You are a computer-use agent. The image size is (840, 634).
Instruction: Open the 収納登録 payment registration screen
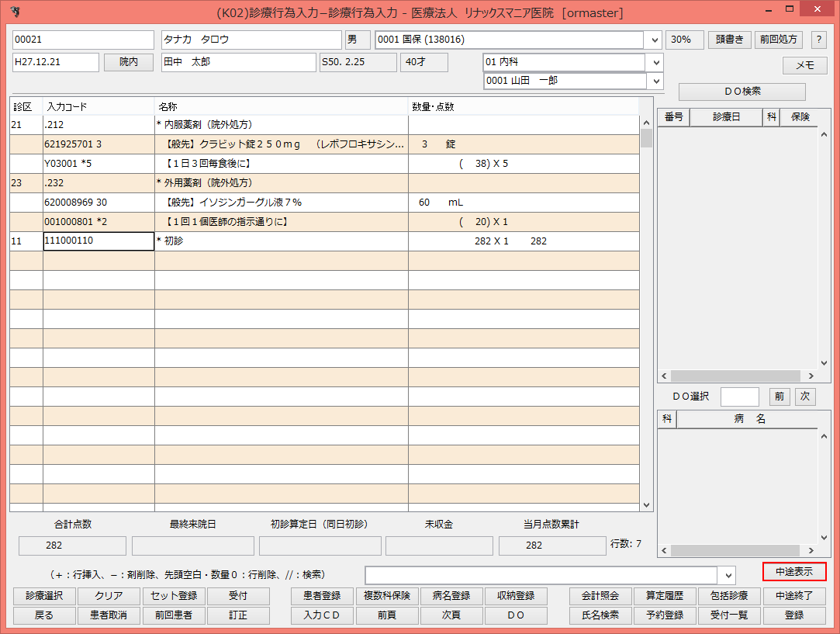coord(515,595)
